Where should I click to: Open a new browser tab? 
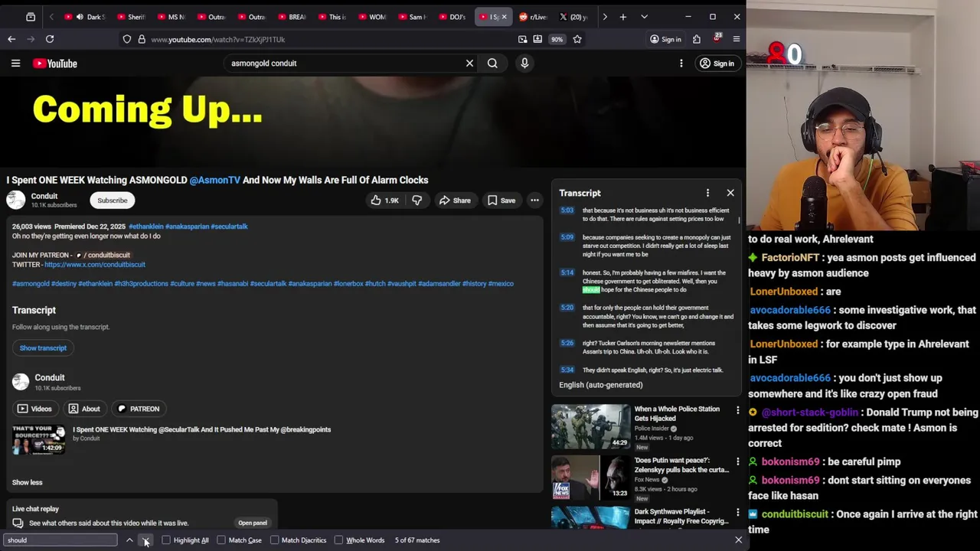(x=623, y=17)
